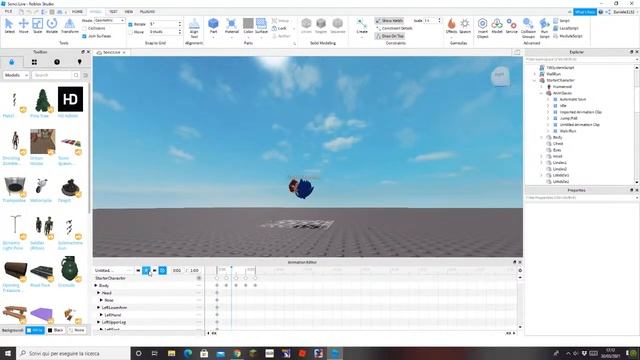Click the play animation button
The height and width of the screenshot is (360, 640).
tap(146, 270)
